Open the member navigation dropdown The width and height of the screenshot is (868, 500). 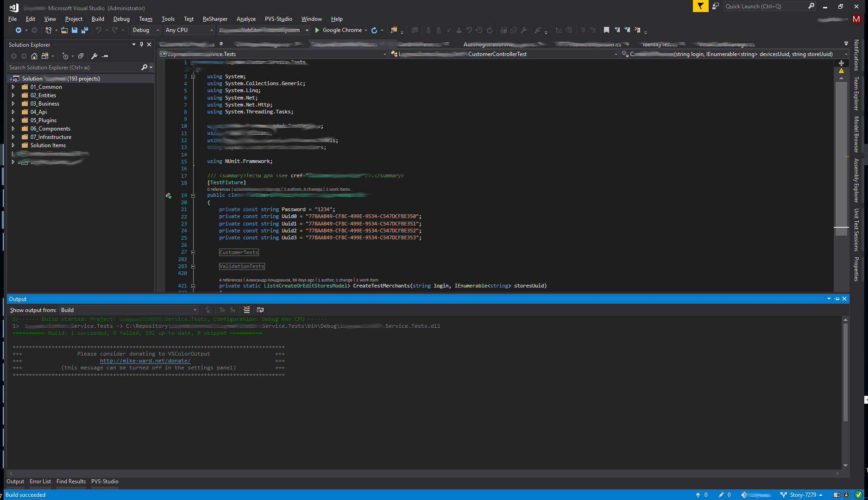point(735,54)
